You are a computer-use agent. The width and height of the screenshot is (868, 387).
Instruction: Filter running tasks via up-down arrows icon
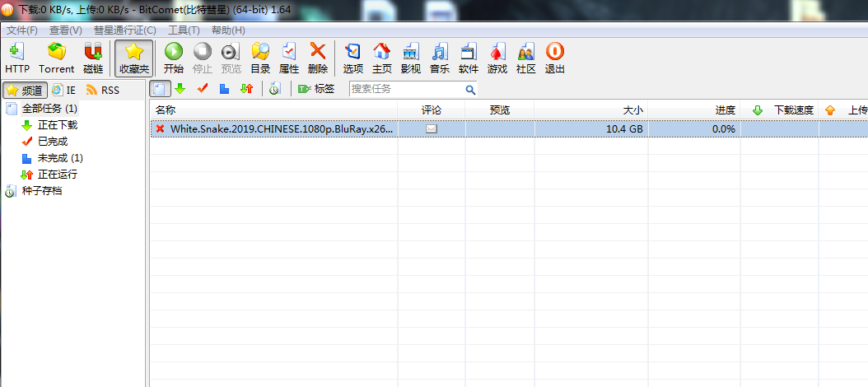point(246,89)
